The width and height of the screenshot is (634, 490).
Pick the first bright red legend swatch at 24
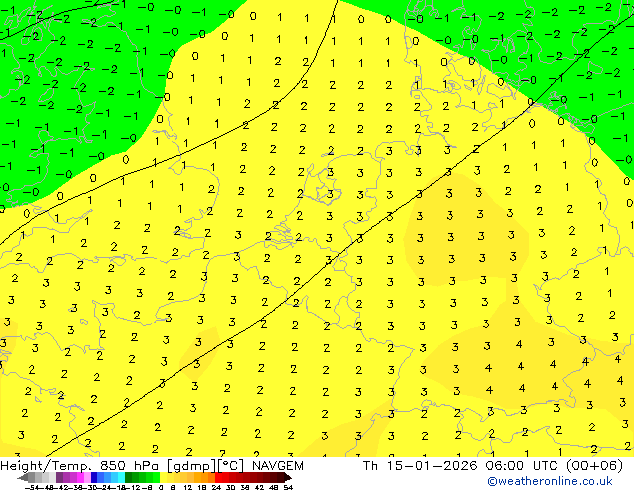[x=218, y=477]
